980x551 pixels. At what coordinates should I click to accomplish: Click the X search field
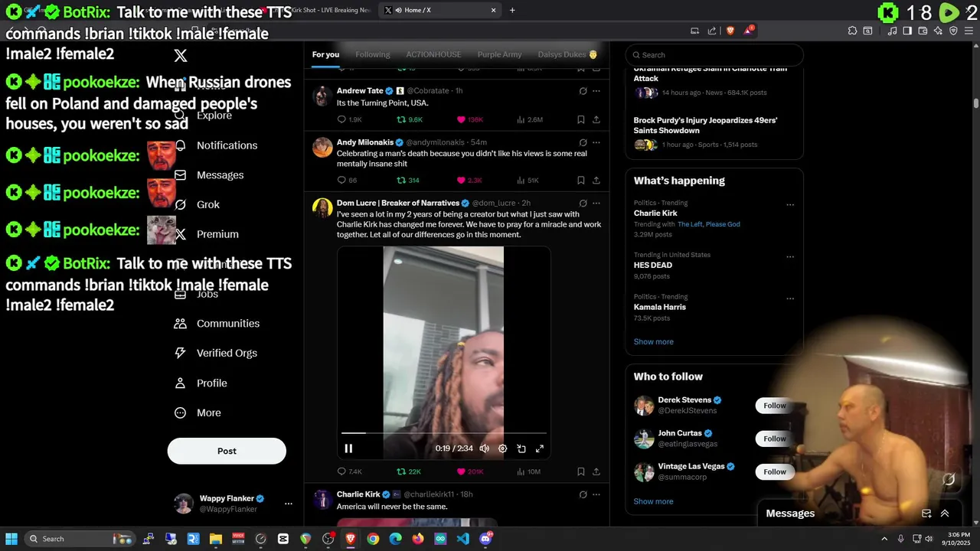point(714,55)
